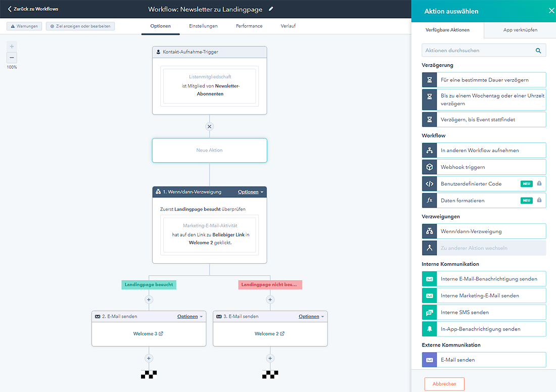Click the Marketing-E-Mail-Aktivität condition box
The width and height of the screenshot is (556, 392).
click(210, 234)
